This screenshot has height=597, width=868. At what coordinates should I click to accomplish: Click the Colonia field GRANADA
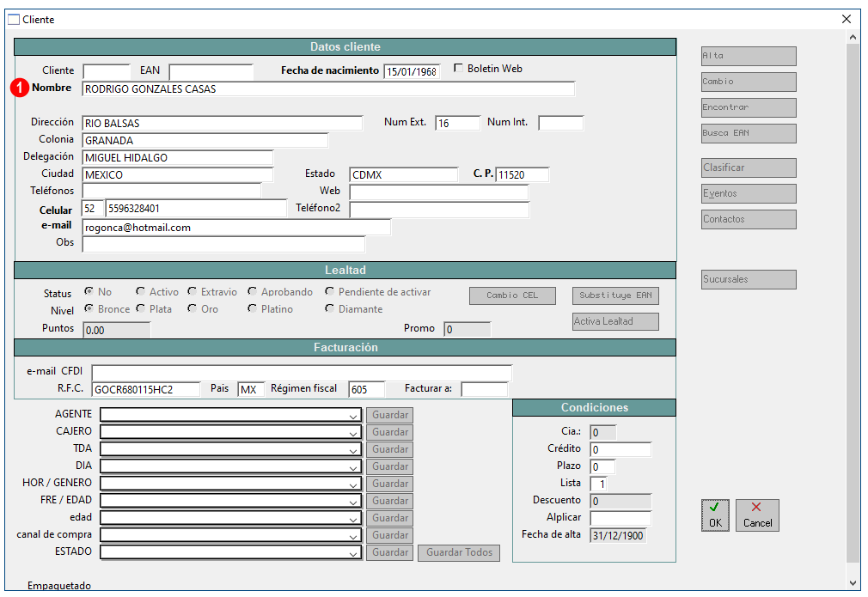point(205,141)
